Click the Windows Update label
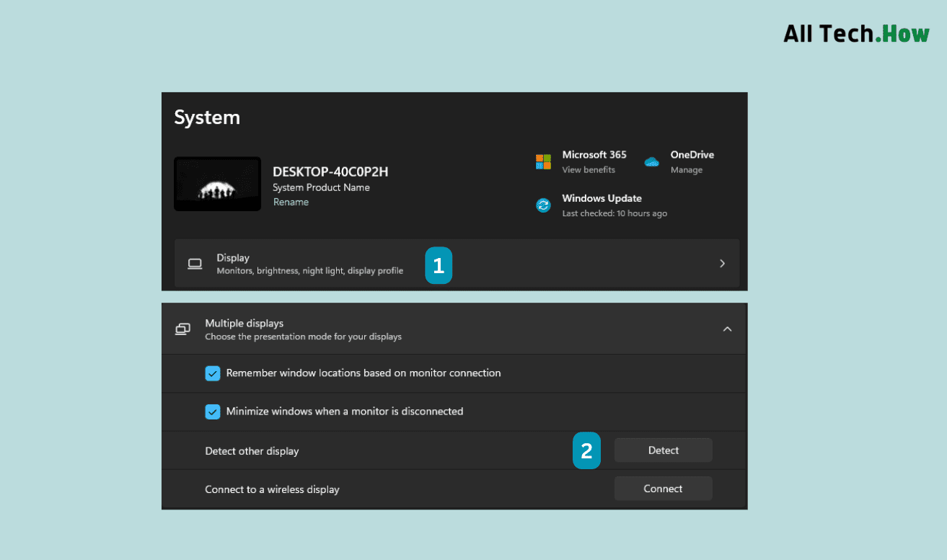 [602, 198]
